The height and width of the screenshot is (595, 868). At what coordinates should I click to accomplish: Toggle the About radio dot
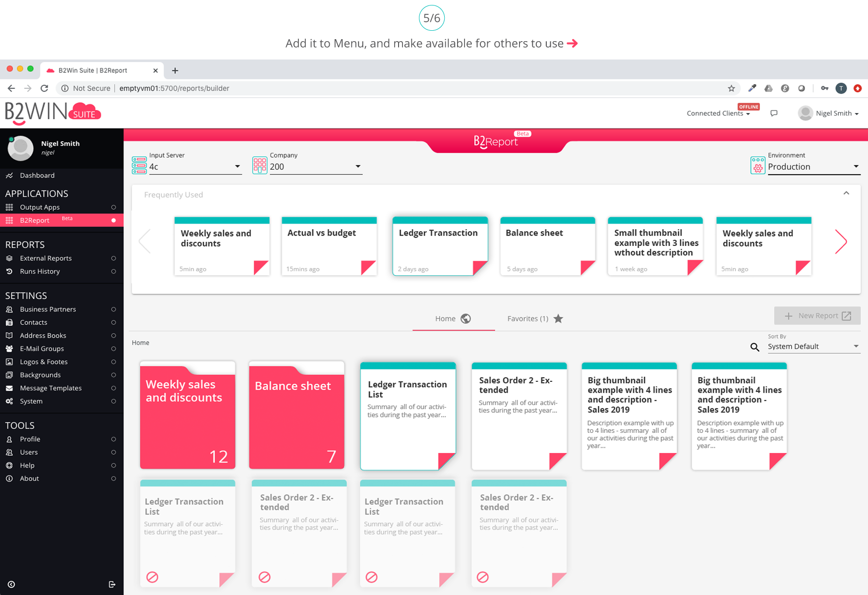(x=114, y=479)
